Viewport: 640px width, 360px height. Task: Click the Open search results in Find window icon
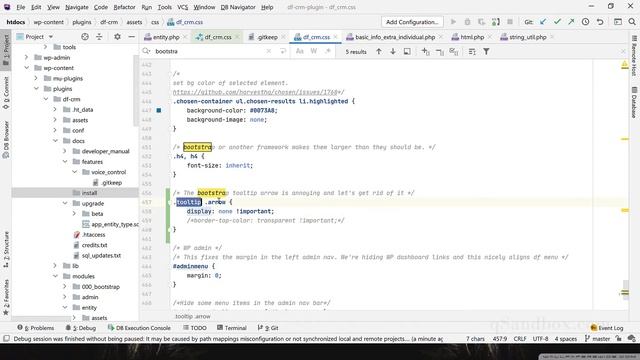[407, 51]
